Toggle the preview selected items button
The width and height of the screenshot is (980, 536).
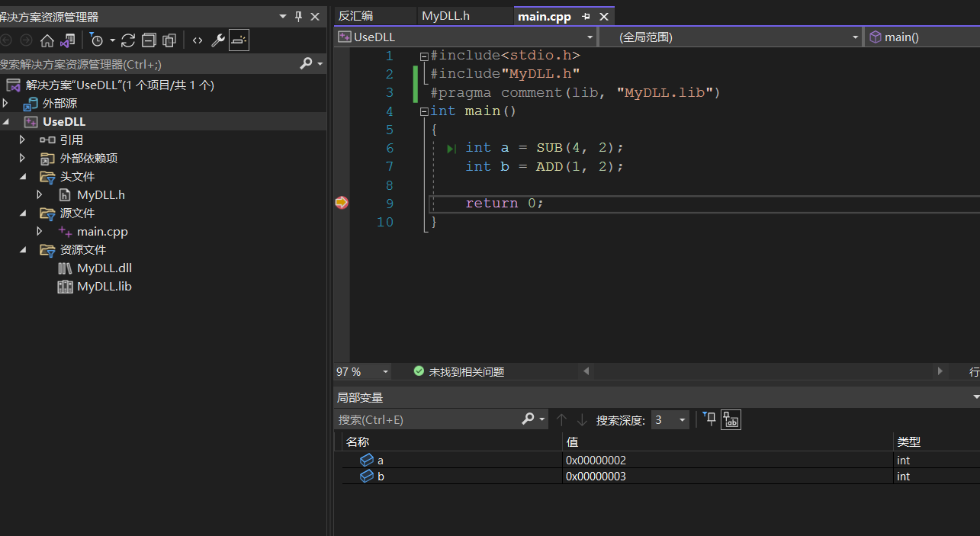239,40
